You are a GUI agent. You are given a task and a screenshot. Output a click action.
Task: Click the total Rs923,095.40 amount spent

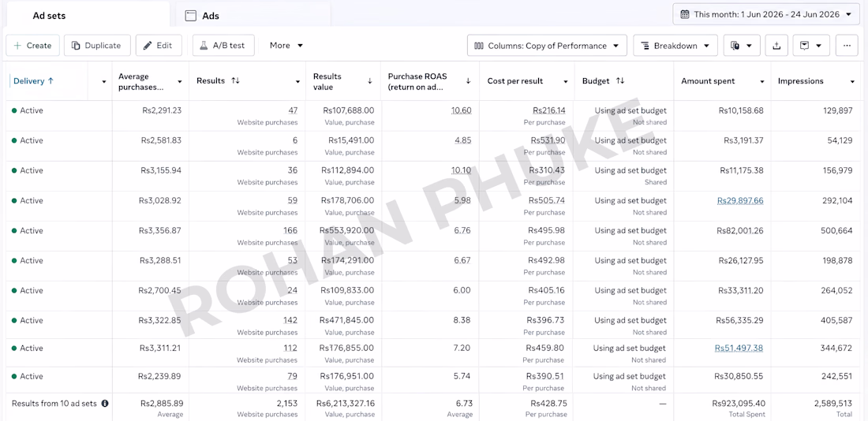[x=739, y=404]
